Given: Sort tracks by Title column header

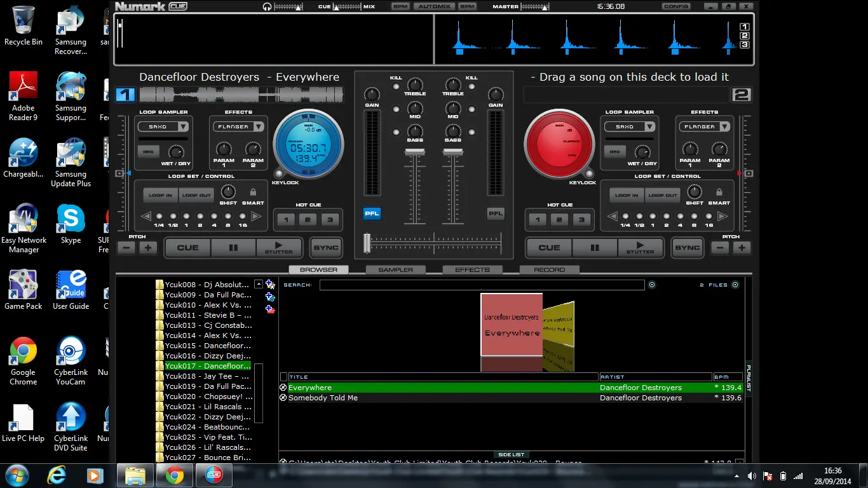Looking at the screenshot, I should (443, 377).
